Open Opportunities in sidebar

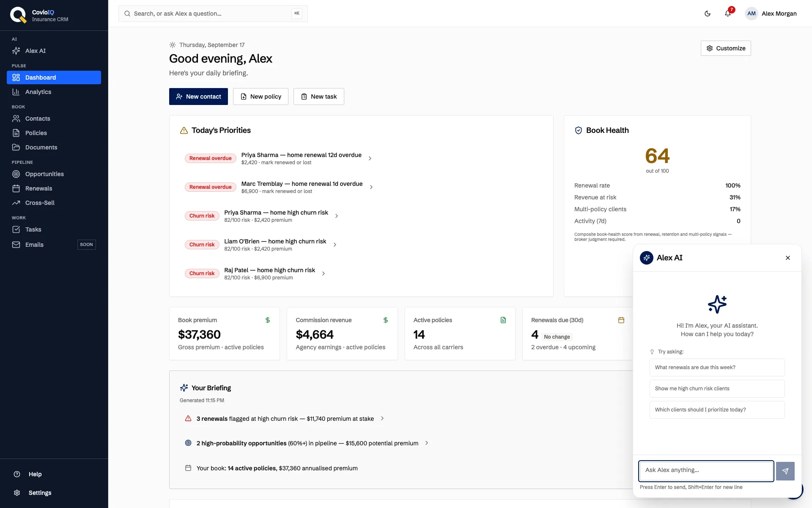(x=54, y=174)
